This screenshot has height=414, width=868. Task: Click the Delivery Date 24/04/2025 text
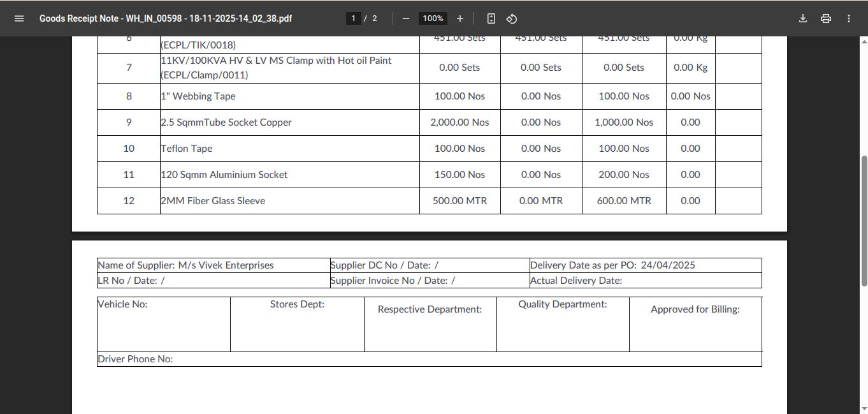click(x=667, y=265)
